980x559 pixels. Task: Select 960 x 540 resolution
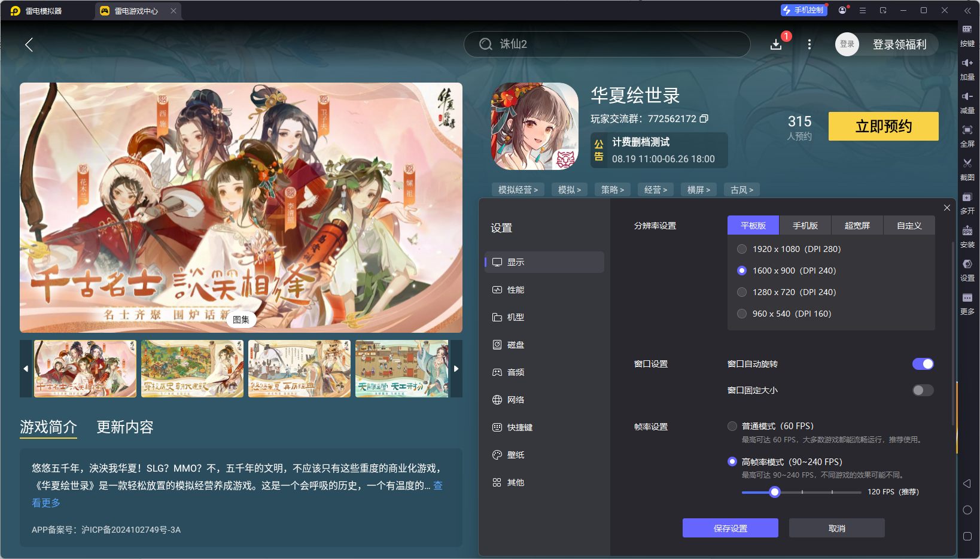click(784, 314)
